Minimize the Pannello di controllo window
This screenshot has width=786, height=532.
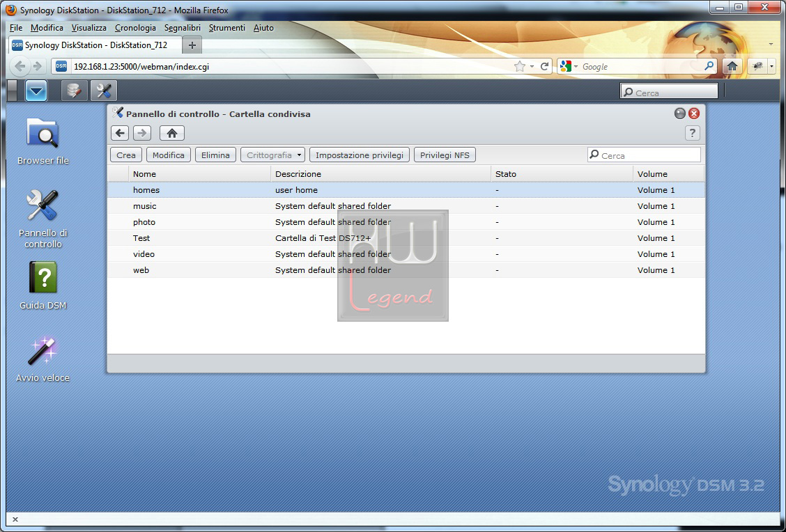pos(679,114)
